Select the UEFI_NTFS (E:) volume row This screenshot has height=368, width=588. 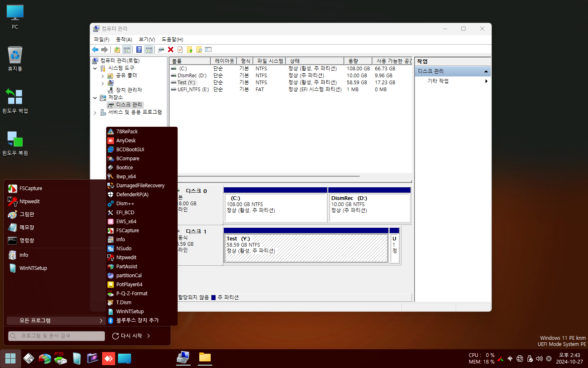[x=290, y=90]
